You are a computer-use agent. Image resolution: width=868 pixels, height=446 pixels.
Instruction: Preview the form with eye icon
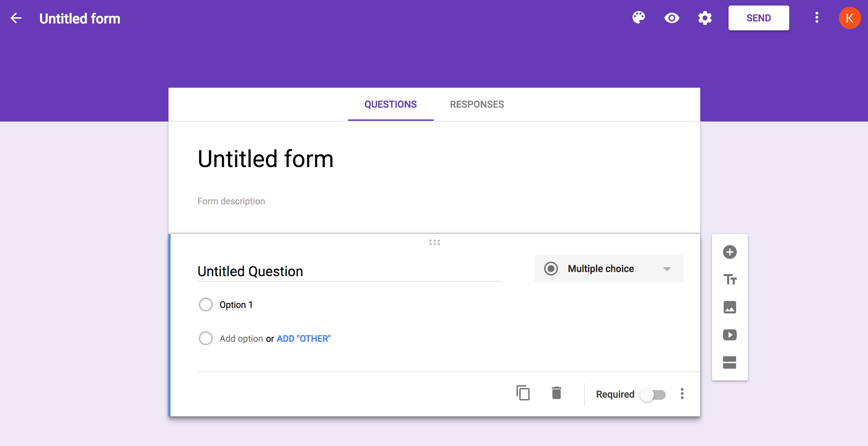(672, 18)
